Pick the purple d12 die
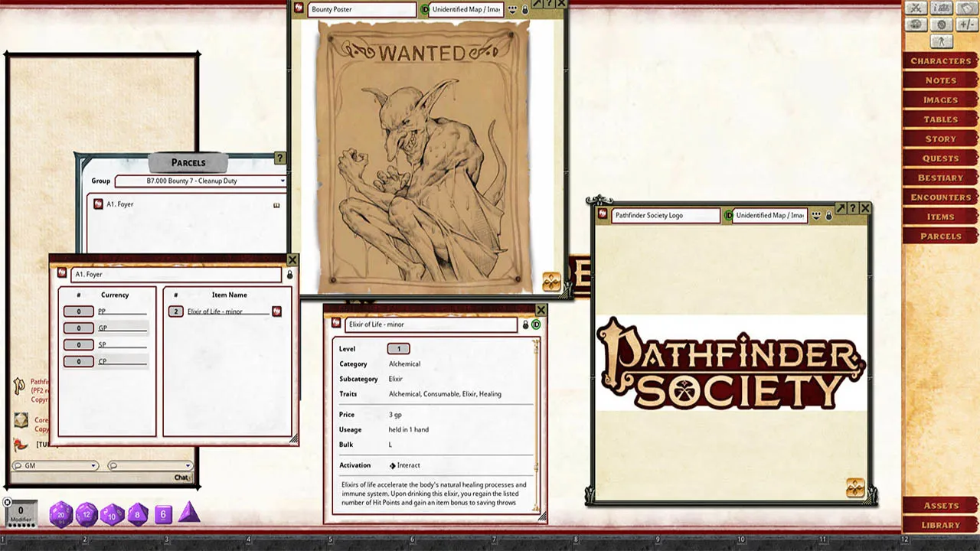This screenshot has height=551, width=980. coord(87,514)
